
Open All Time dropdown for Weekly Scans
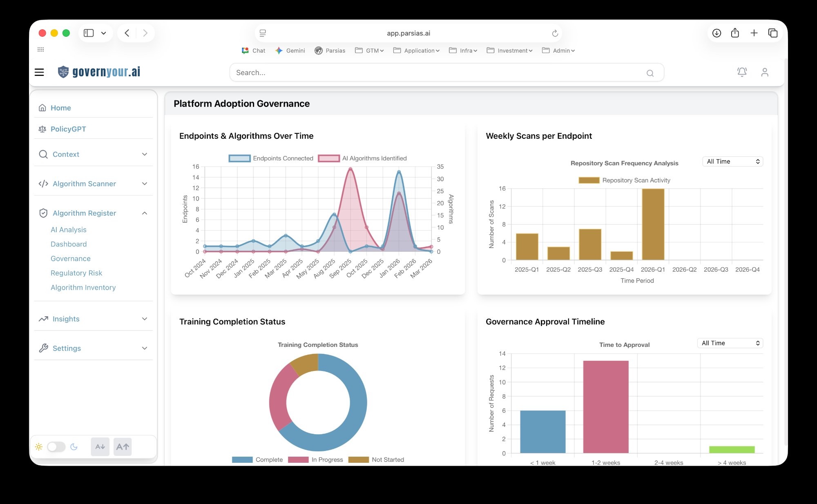coord(732,162)
